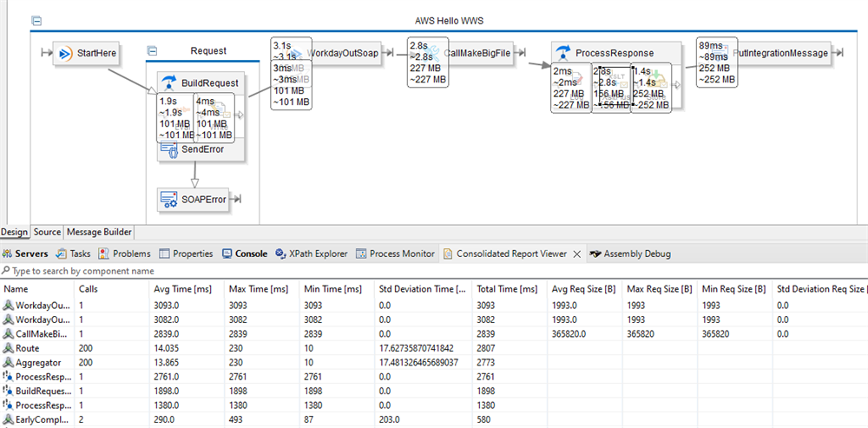
Task: Close the Consolidated Report Viewer tab
Action: click(575, 254)
